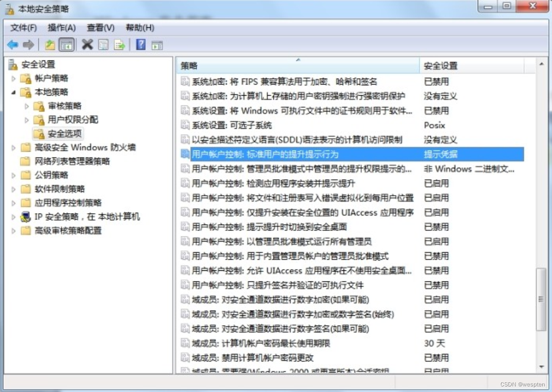Screen dimensions: 552x392
Task: Toggle the show/hide console tree icon
Action: [66, 45]
